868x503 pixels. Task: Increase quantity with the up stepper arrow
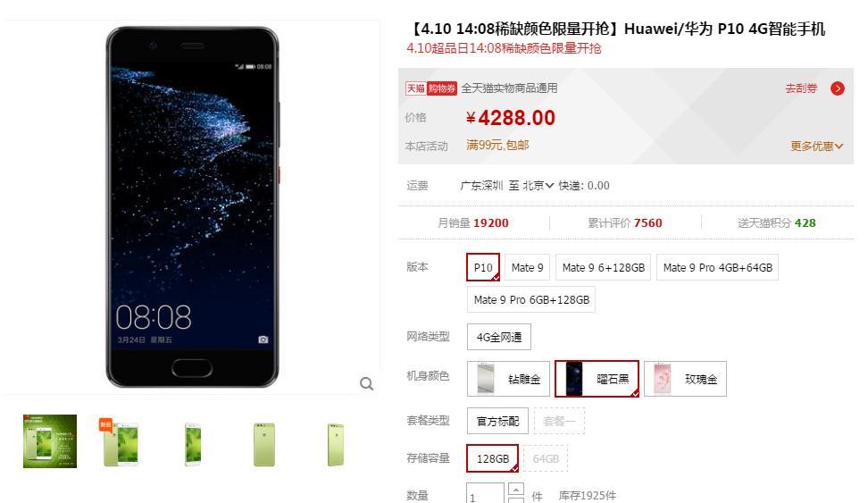(x=516, y=489)
